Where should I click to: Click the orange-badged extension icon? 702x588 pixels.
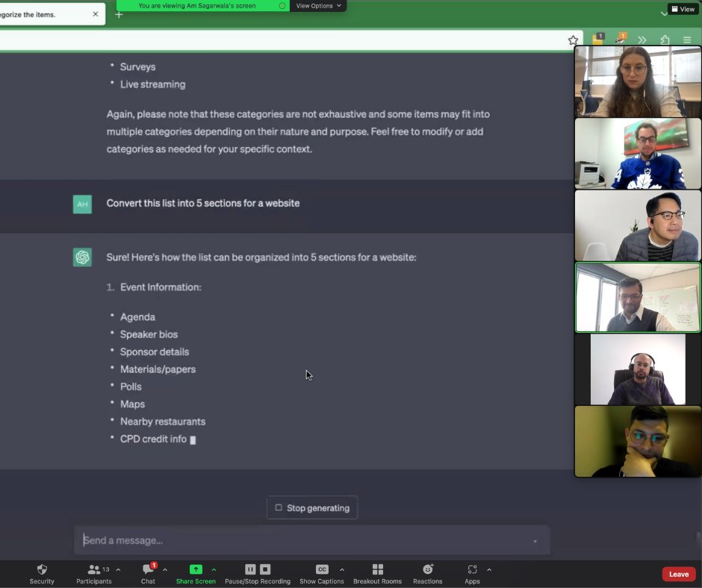621,39
